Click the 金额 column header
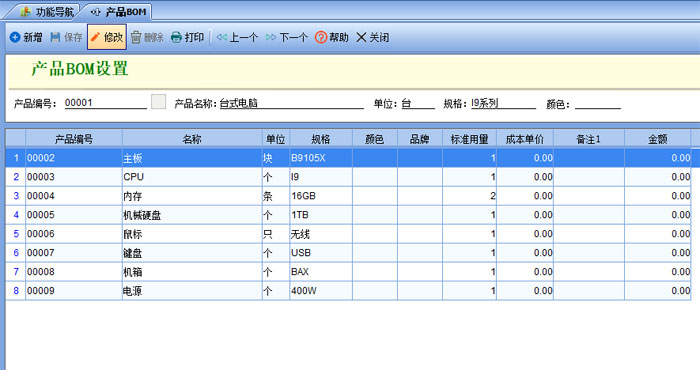Screen dimensions: 700x370 (658, 139)
